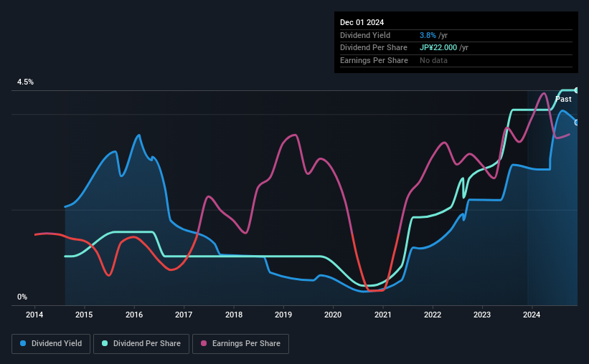Click the blue Dividend Yield legend dot

(x=23, y=343)
